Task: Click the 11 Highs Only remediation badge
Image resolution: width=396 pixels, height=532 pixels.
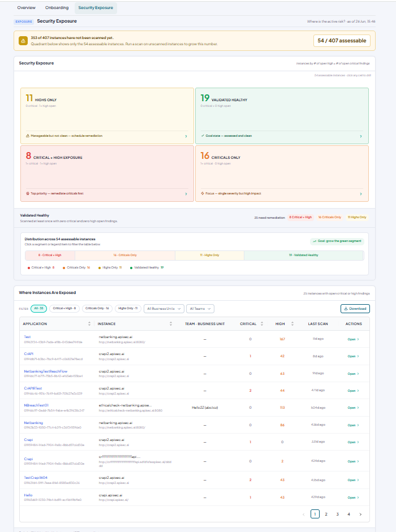Action: click(x=356, y=217)
